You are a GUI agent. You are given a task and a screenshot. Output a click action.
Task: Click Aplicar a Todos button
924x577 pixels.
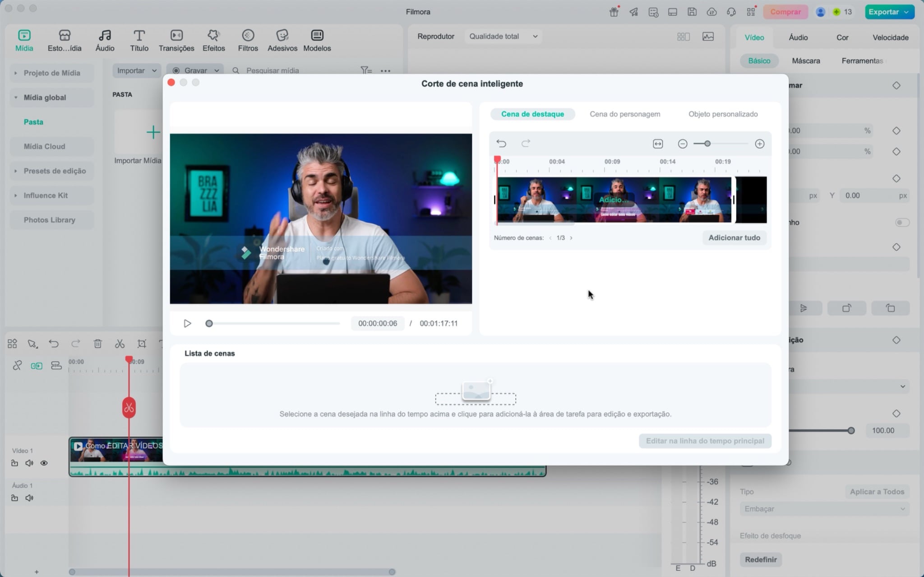click(x=877, y=492)
